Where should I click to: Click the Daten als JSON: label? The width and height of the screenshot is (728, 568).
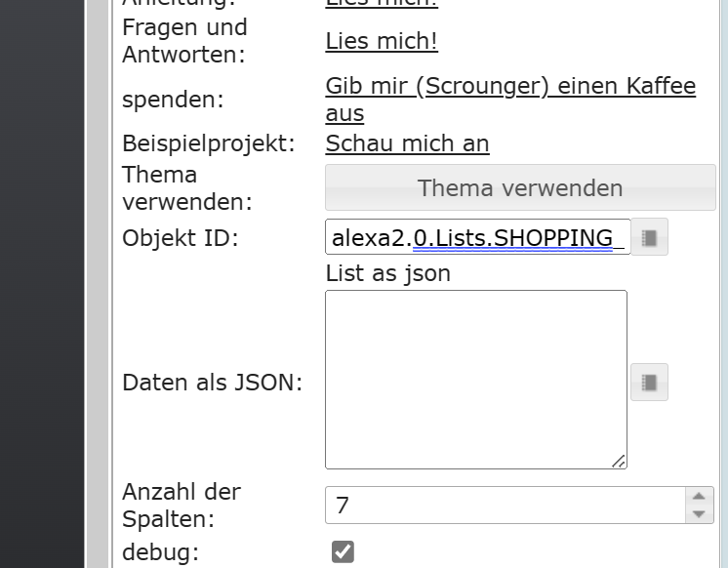tap(212, 383)
